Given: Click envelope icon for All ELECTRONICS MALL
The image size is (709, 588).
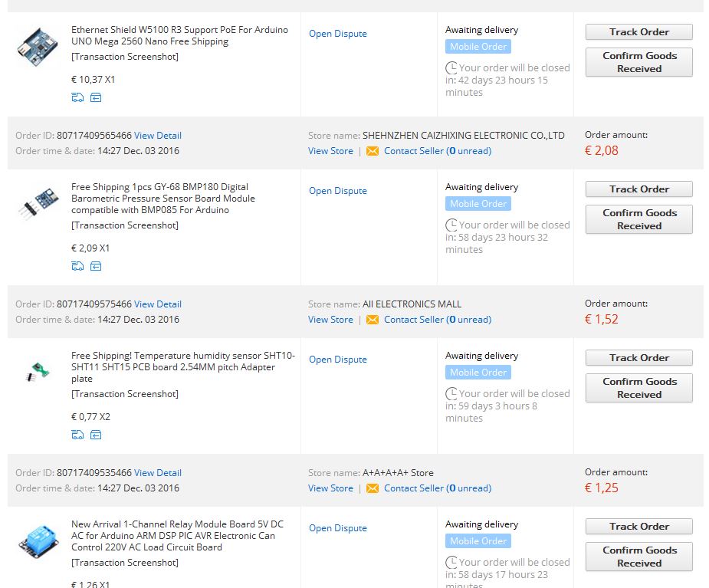Looking at the screenshot, I should coord(373,320).
